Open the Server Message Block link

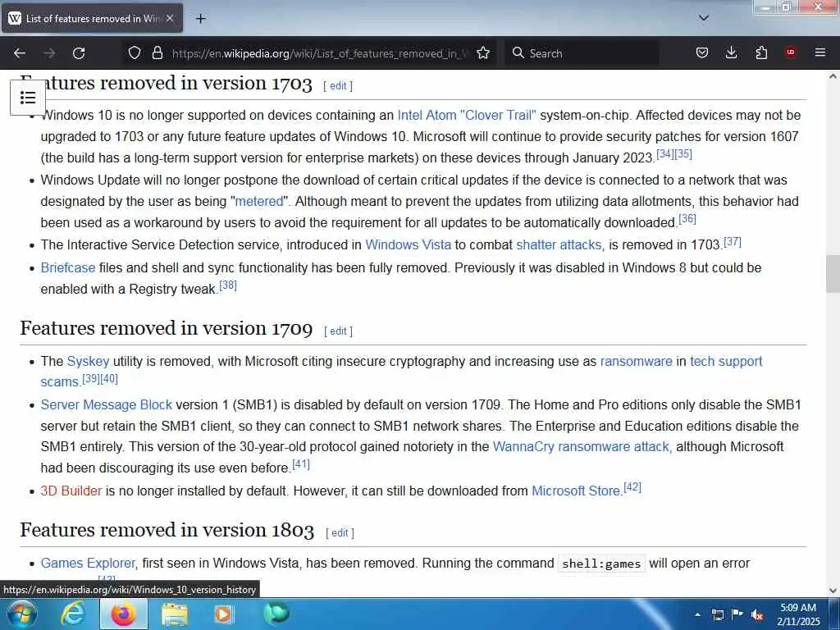(107, 405)
